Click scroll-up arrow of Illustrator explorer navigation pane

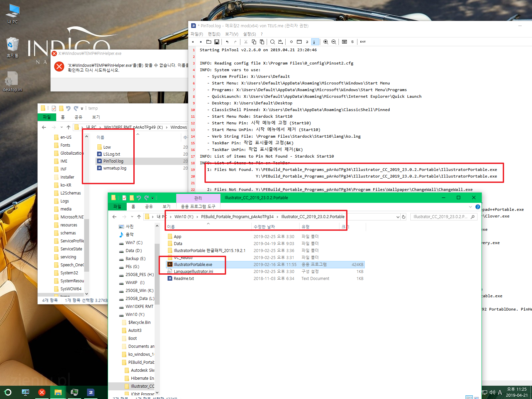coord(157,226)
